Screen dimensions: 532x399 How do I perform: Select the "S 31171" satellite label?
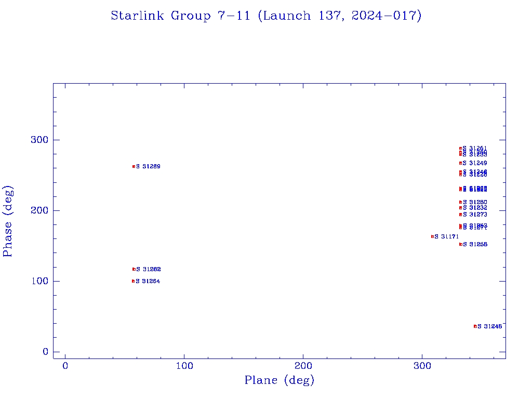[446, 236]
